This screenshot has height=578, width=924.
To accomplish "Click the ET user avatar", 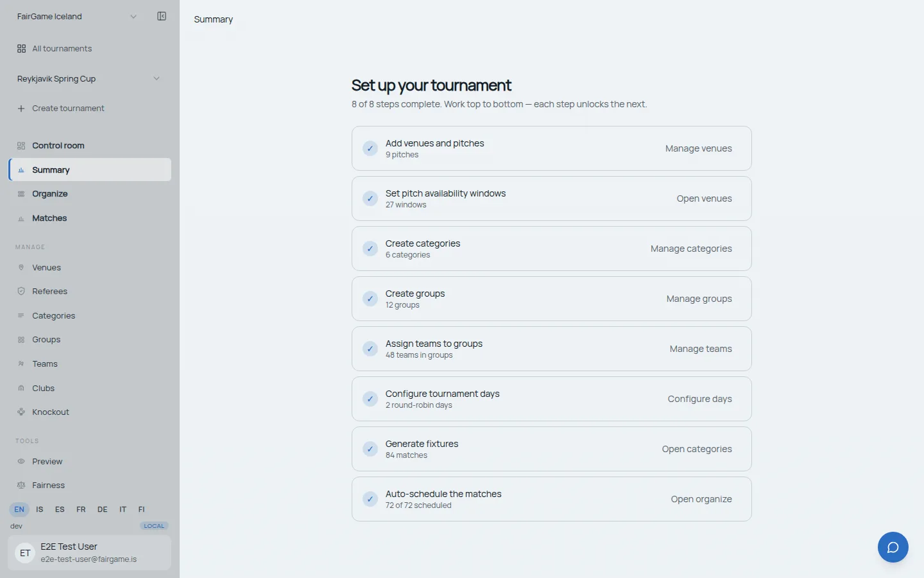I will tap(25, 553).
